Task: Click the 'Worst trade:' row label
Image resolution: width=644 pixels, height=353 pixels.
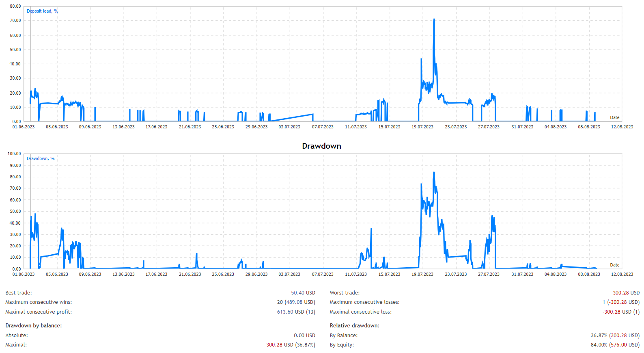Action: [x=345, y=293]
